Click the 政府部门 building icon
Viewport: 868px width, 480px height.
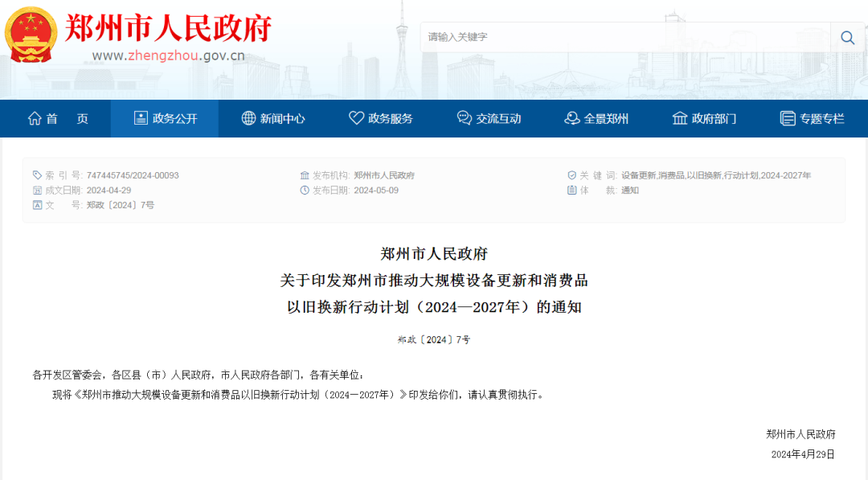(679, 118)
